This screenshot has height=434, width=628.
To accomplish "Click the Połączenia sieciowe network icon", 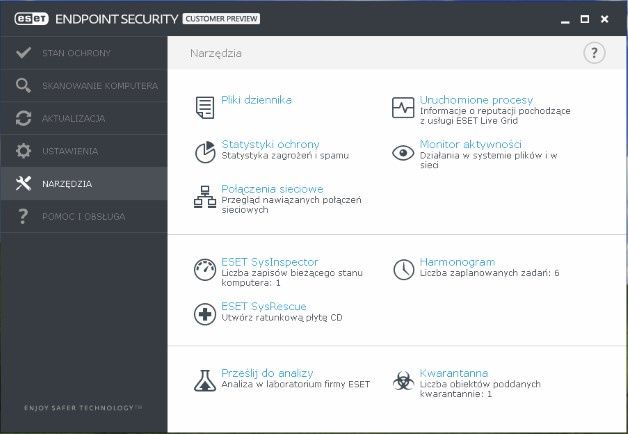I will coord(205,197).
